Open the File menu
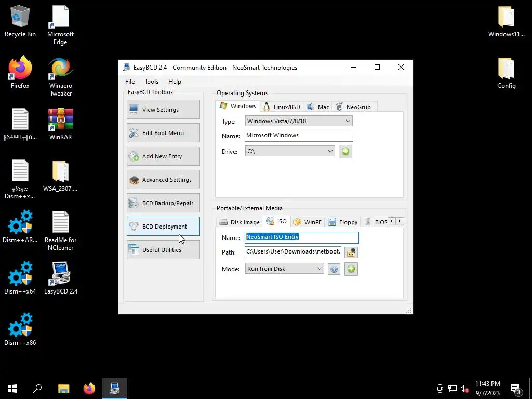This screenshot has height=399, width=532. pos(129,82)
